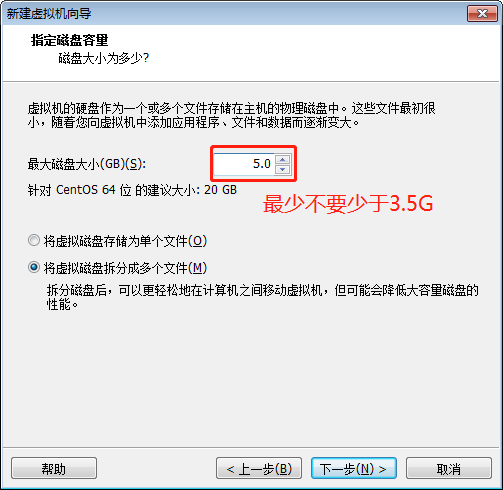Focus the maximum disk size field showing 5.0
This screenshot has height=490, width=503.
(244, 164)
